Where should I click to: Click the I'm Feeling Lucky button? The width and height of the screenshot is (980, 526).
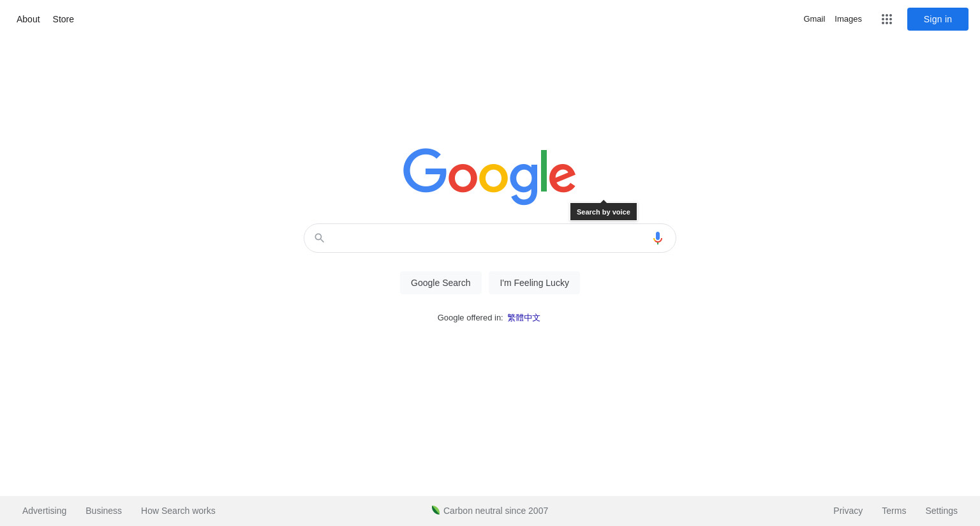[x=535, y=283]
